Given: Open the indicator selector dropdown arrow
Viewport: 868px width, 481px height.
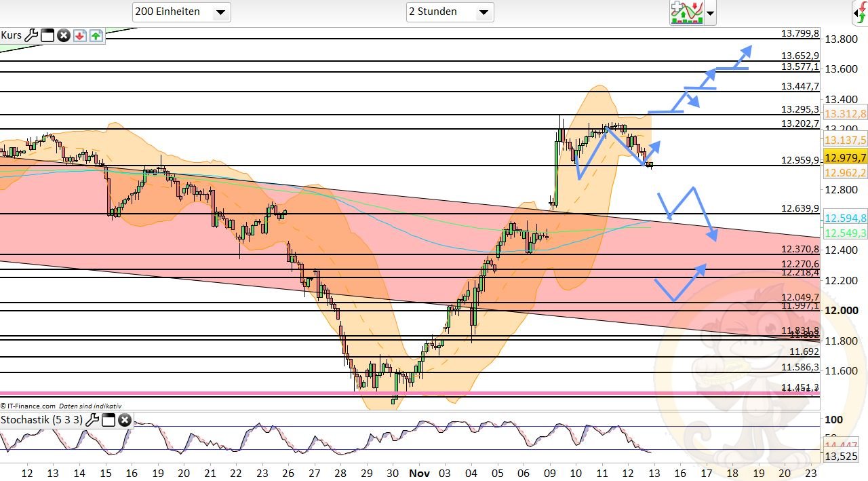Looking at the screenshot, I should 709,12.
